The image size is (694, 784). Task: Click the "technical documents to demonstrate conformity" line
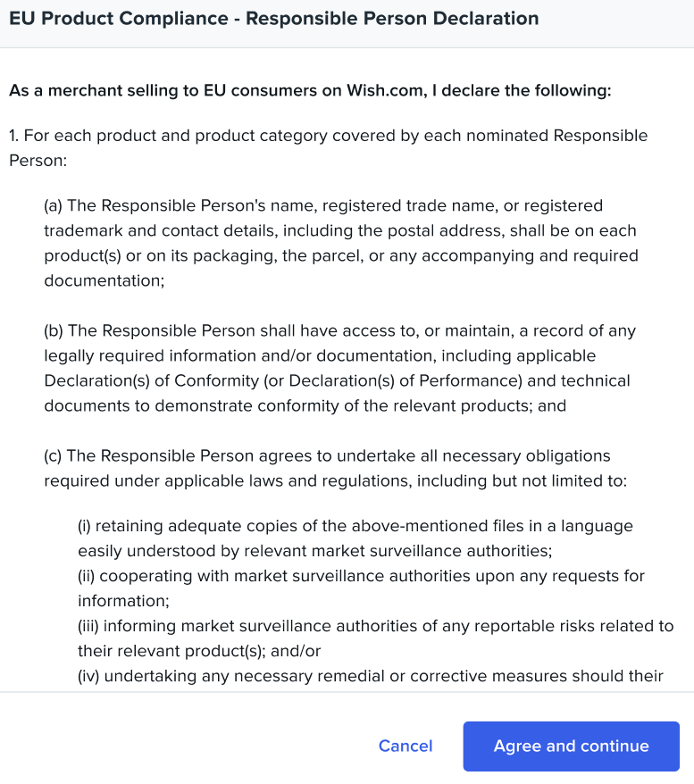pyautogui.click(x=304, y=405)
